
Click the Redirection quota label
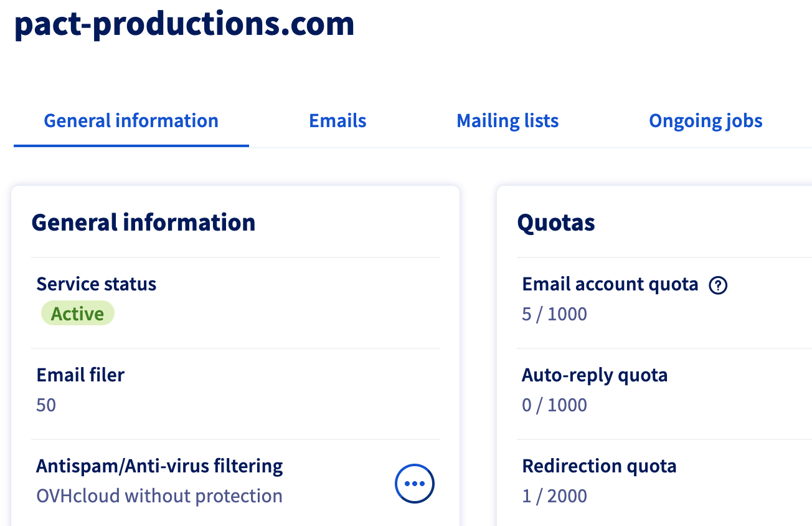pyautogui.click(x=599, y=466)
